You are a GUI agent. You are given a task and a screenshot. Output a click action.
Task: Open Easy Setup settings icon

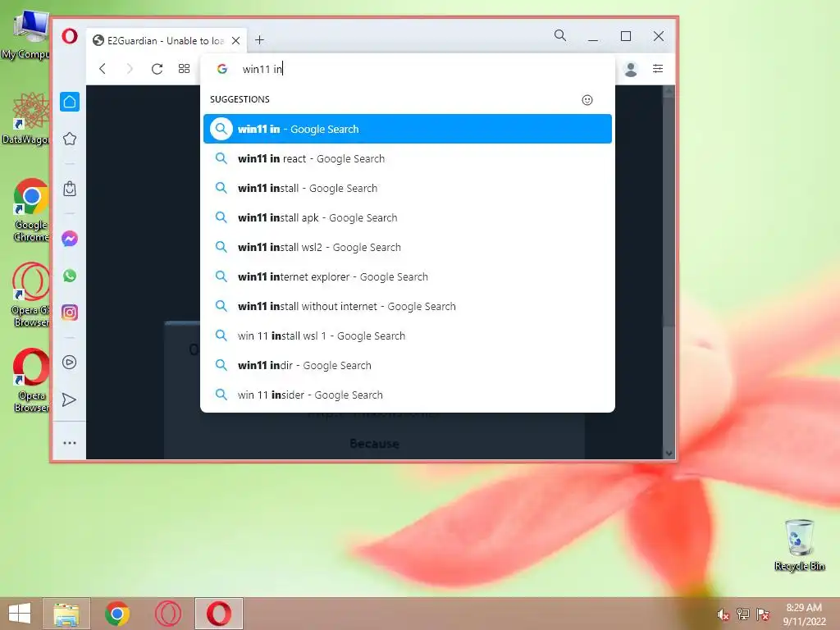tap(658, 69)
